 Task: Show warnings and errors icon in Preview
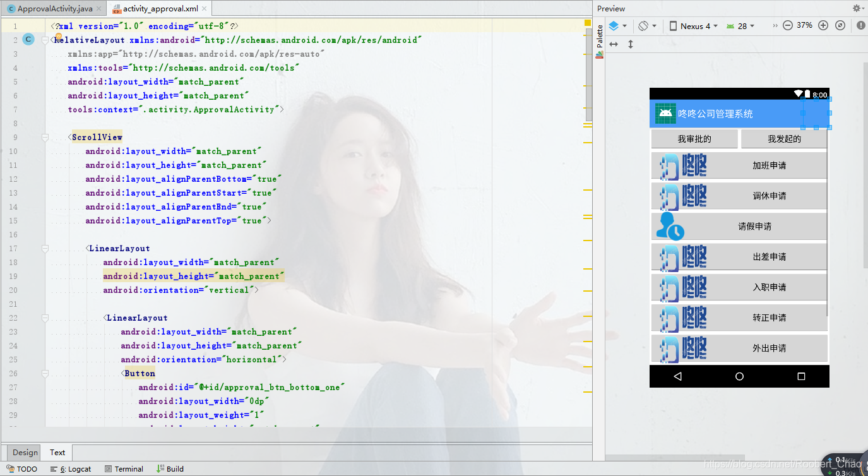tap(861, 26)
